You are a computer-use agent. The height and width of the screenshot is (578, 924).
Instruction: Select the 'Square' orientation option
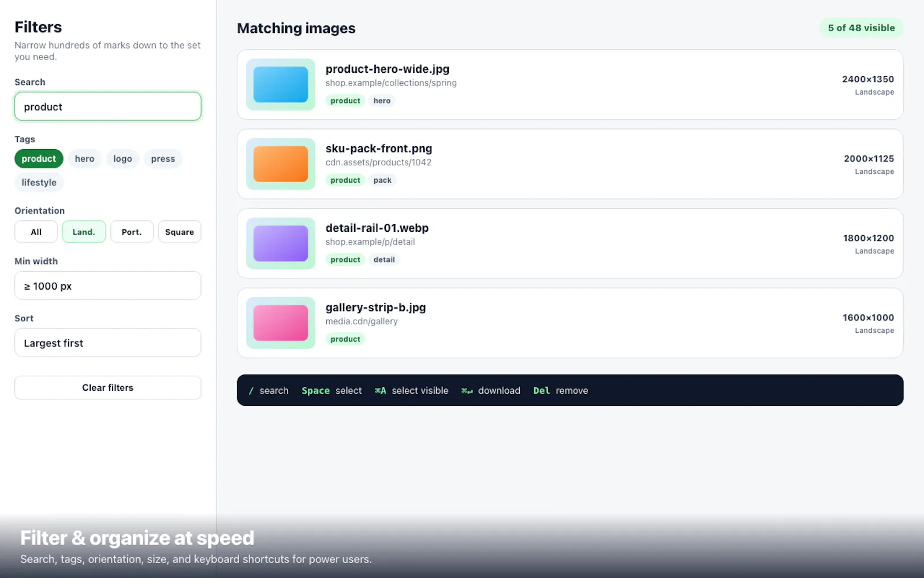pos(180,232)
